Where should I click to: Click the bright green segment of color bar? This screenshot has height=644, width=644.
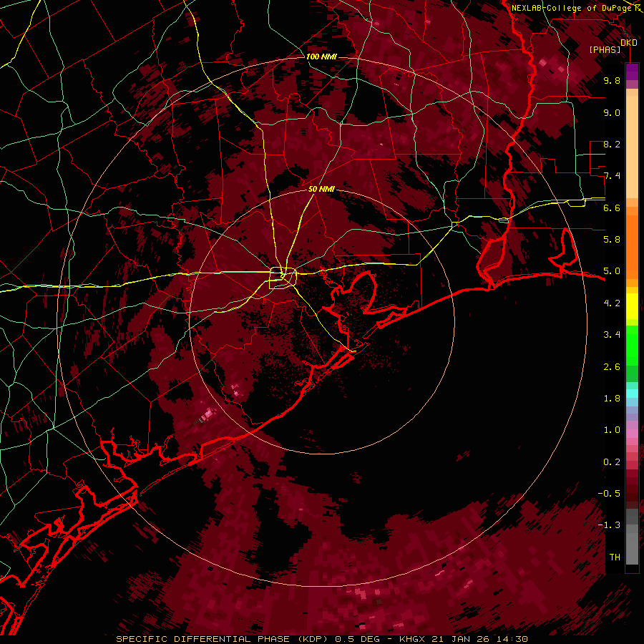click(632, 345)
